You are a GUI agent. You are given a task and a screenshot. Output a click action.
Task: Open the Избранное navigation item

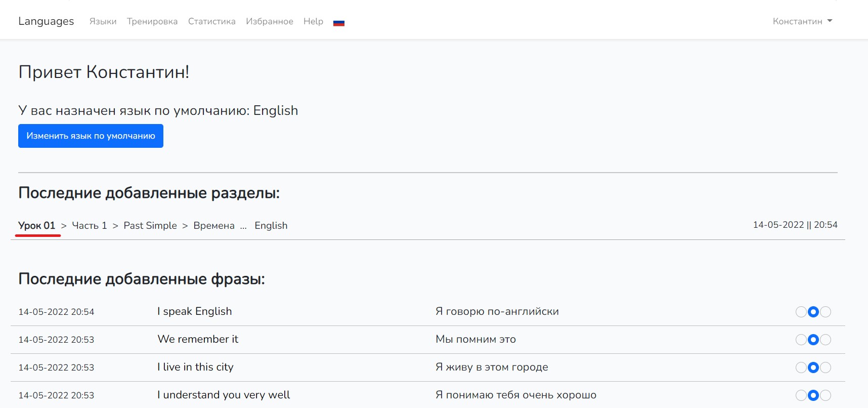(269, 21)
